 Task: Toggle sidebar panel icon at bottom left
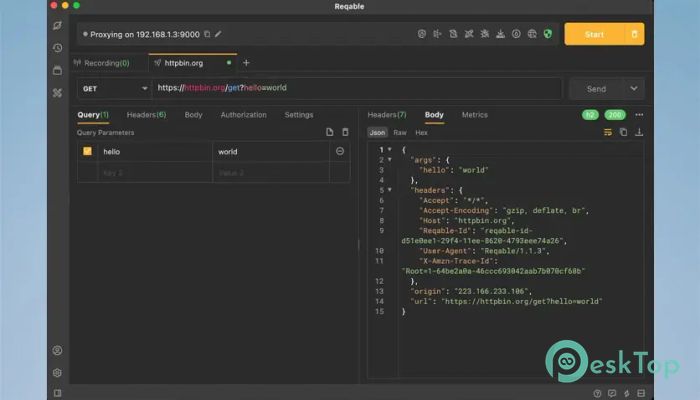pos(58,393)
